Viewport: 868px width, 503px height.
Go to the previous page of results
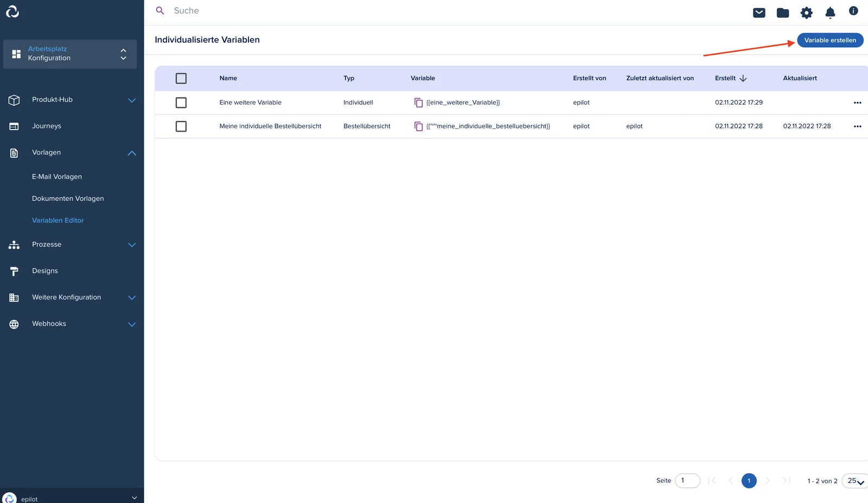pyautogui.click(x=730, y=480)
